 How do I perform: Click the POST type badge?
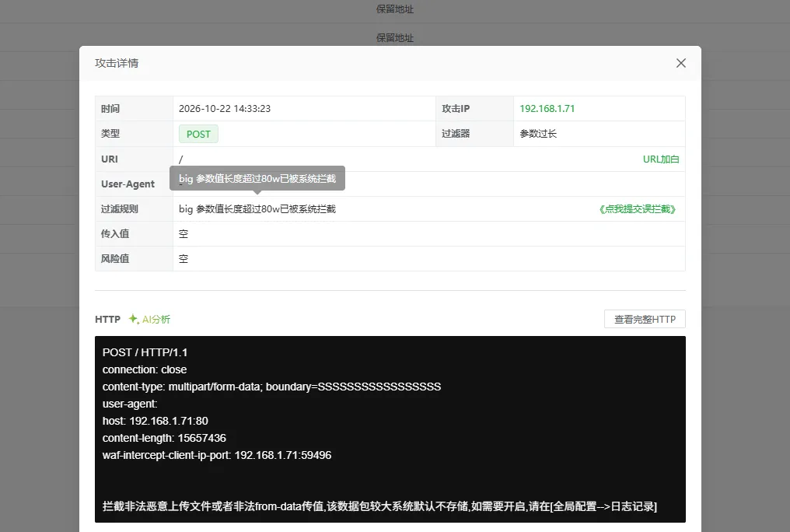[198, 134]
